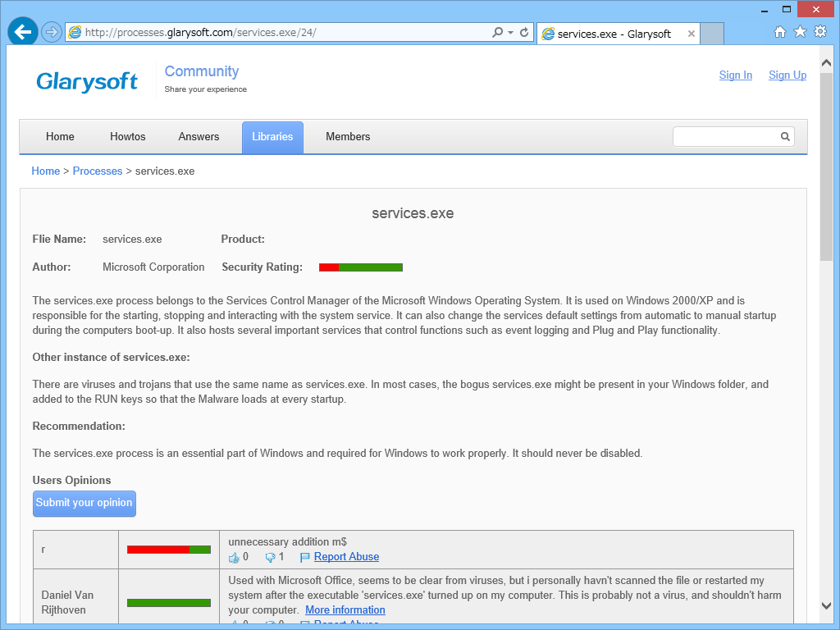Open the Sign Up link
This screenshot has width=840, height=630.
[787, 75]
